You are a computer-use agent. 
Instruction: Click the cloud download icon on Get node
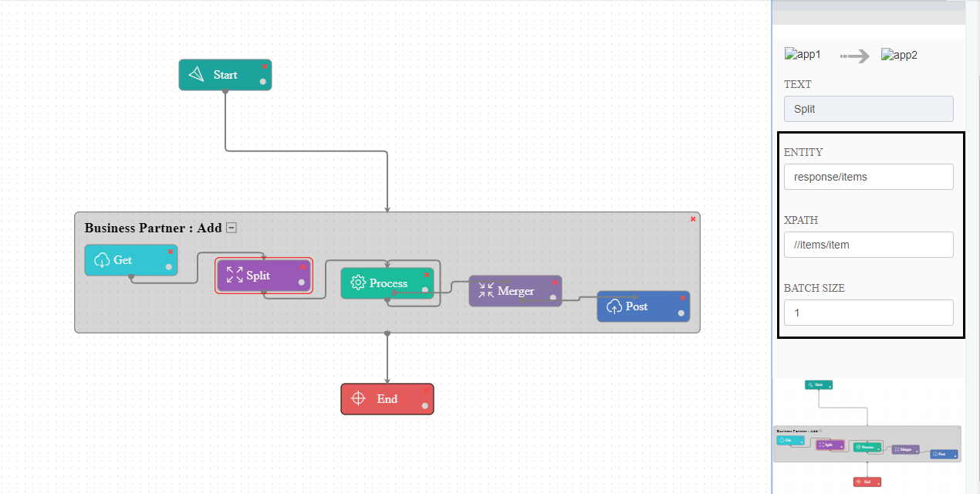(x=100, y=259)
